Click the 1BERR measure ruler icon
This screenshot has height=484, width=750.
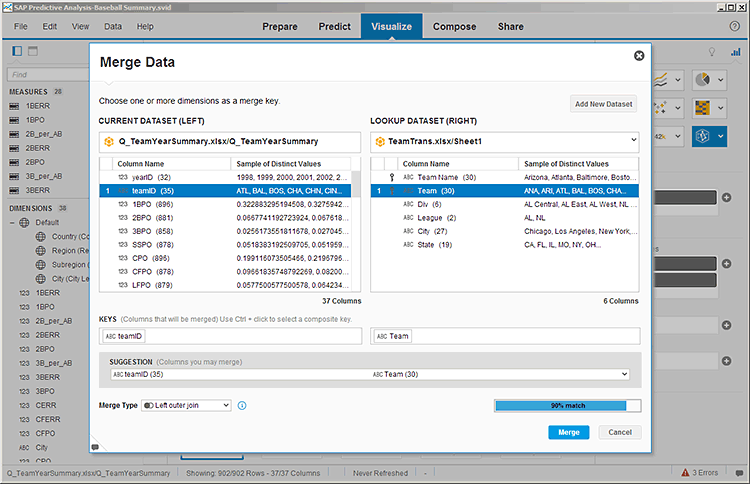tap(14, 106)
